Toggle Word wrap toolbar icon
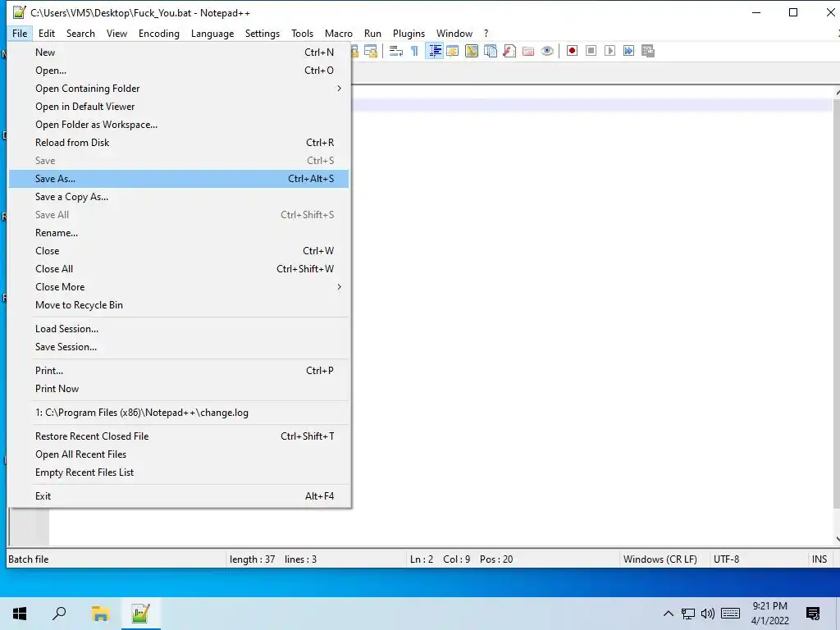This screenshot has width=840, height=630. pos(396,51)
